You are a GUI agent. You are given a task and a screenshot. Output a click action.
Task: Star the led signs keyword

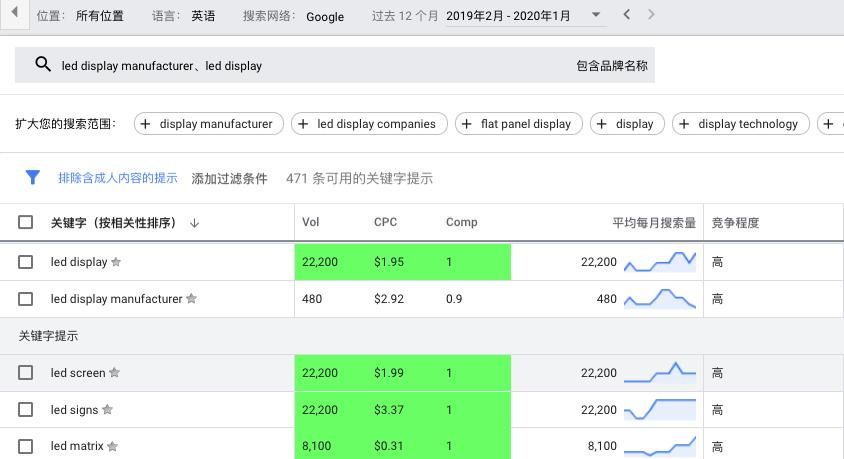(107, 409)
